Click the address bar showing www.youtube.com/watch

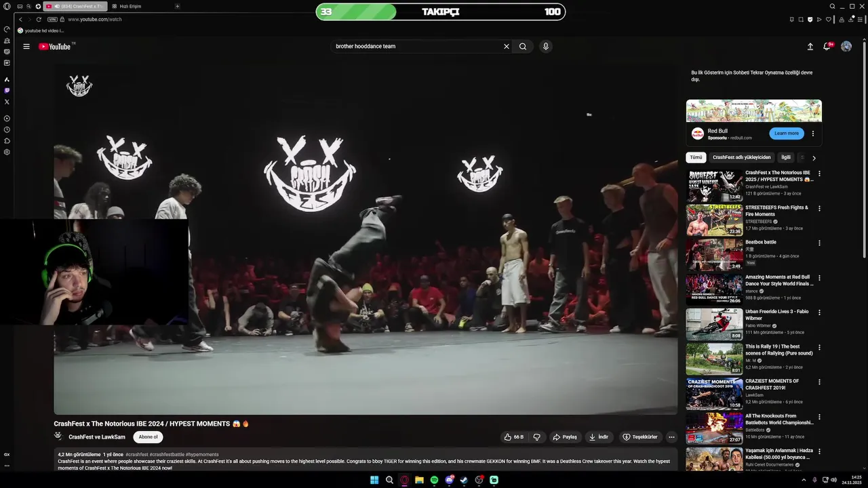[x=95, y=19]
